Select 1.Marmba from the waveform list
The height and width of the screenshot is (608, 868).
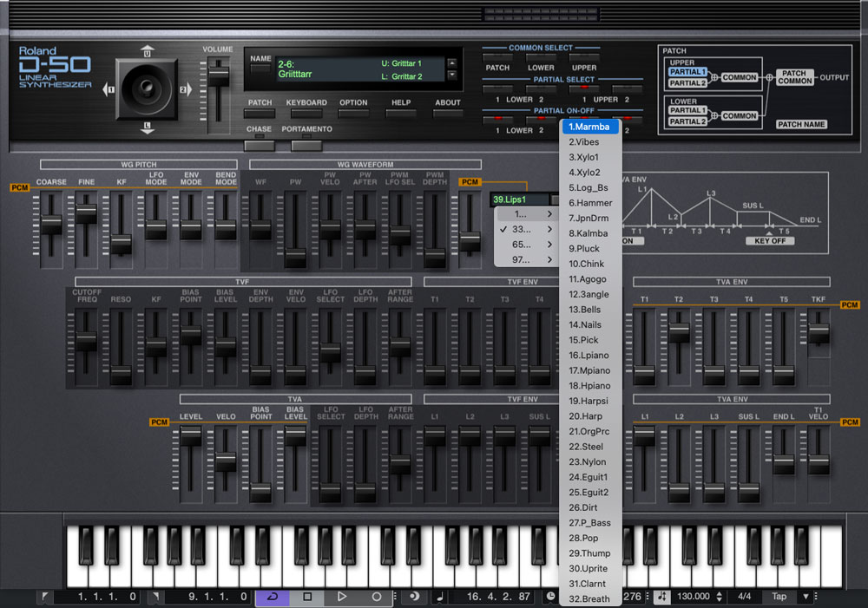coord(590,127)
